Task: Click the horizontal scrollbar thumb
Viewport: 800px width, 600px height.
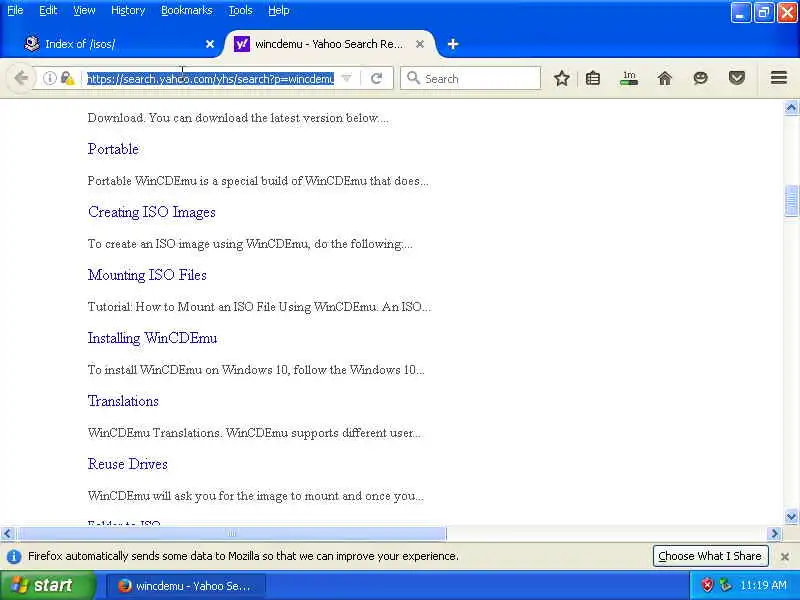Action: [232, 534]
